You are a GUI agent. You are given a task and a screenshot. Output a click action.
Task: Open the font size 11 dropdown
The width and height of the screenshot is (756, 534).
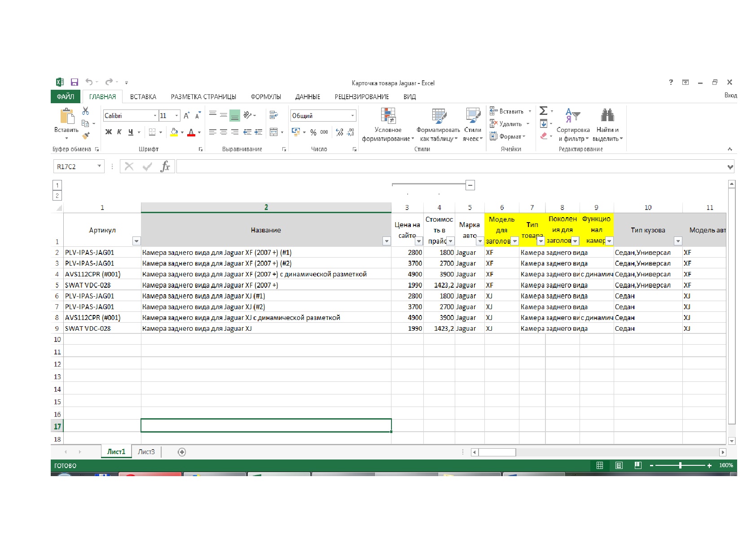(x=176, y=116)
